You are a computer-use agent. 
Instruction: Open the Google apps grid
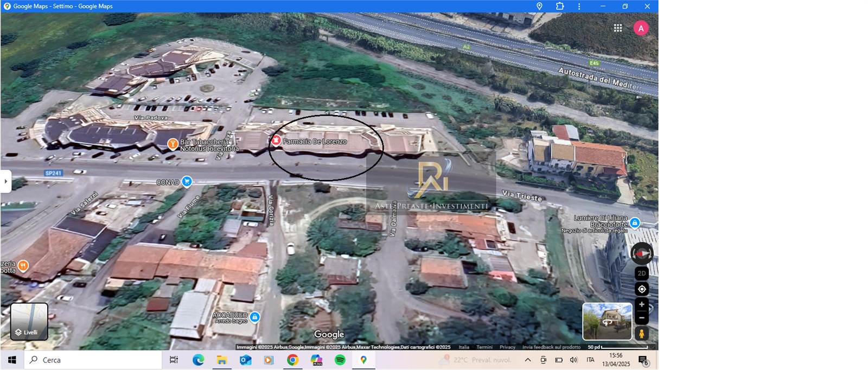[x=617, y=28]
